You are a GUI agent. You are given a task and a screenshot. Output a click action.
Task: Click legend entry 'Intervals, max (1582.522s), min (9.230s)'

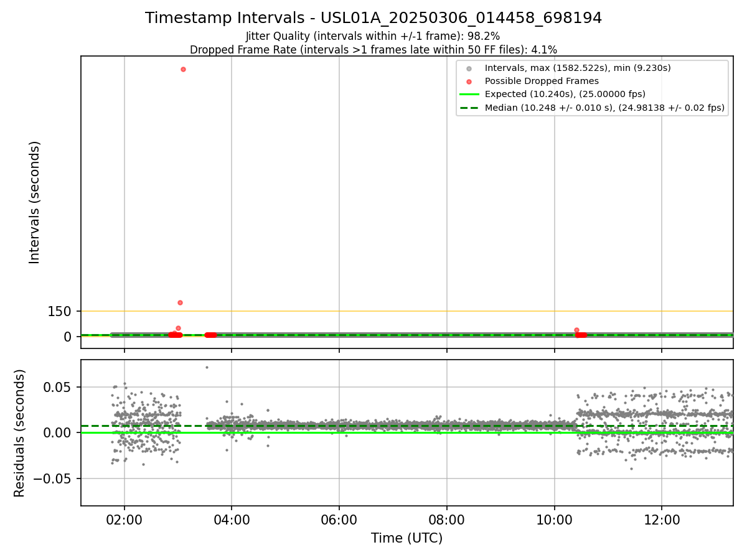coord(578,68)
